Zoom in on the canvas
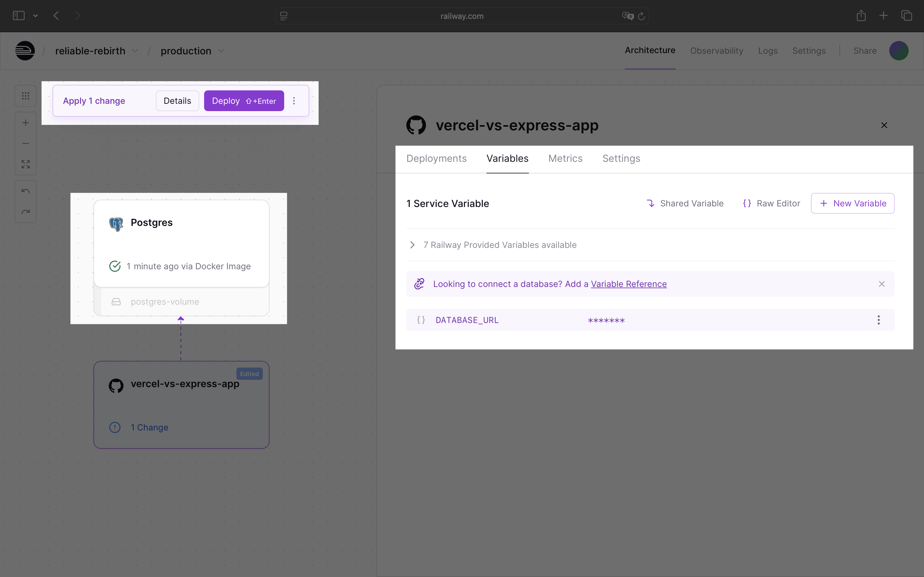The image size is (924, 577). [26, 123]
